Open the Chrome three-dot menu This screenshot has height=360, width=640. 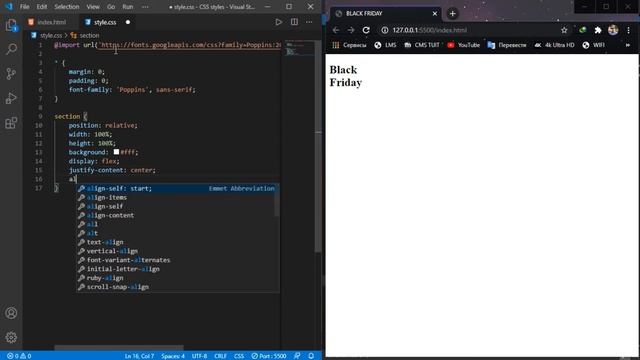[x=629, y=30]
